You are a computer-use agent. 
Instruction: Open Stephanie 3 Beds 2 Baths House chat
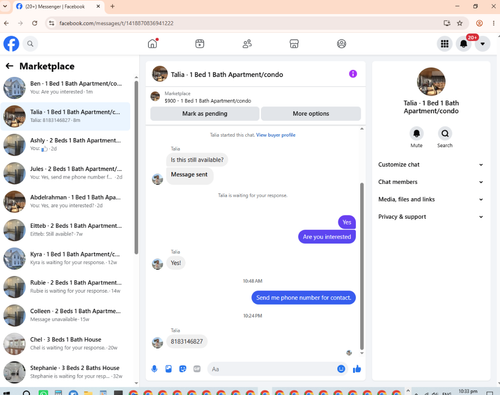point(65,372)
